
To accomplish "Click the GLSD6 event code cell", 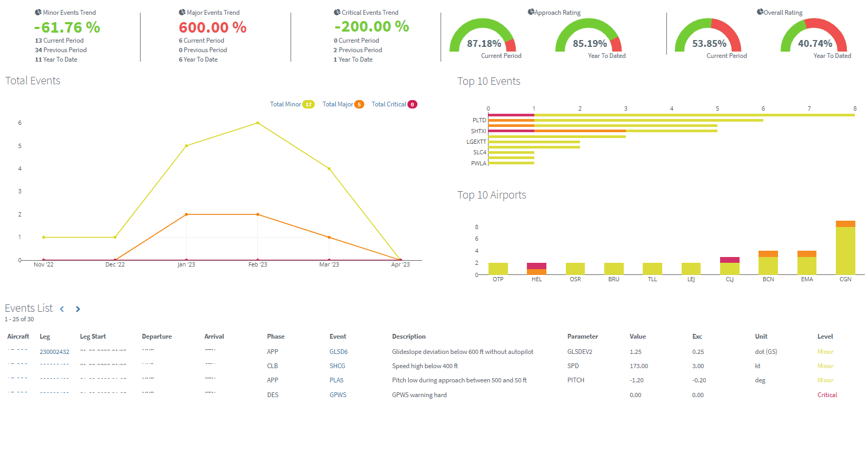I will 338,352.
